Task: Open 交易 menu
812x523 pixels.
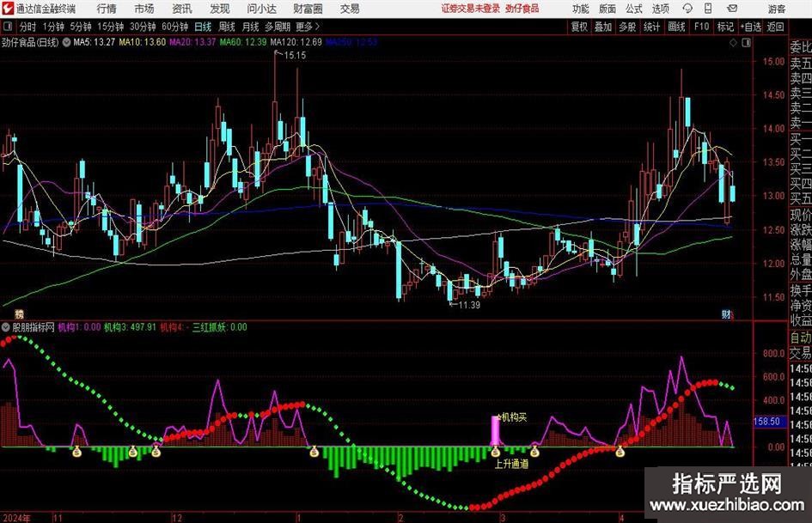Action: click(x=350, y=9)
